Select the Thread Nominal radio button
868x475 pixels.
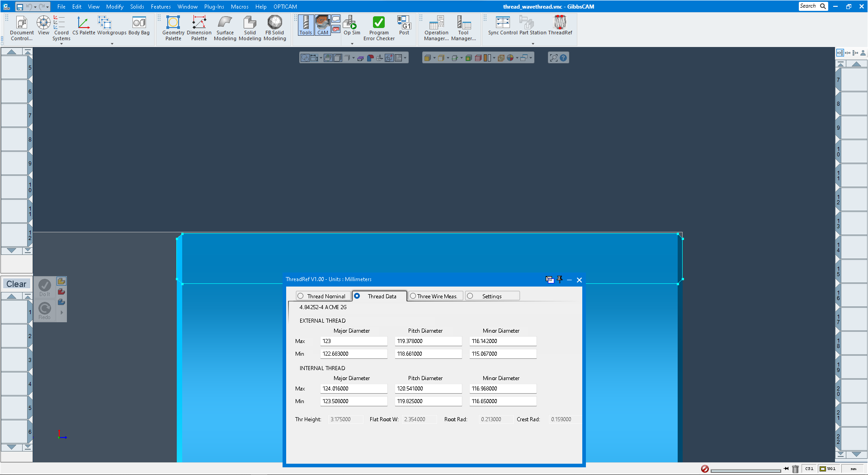tap(301, 296)
